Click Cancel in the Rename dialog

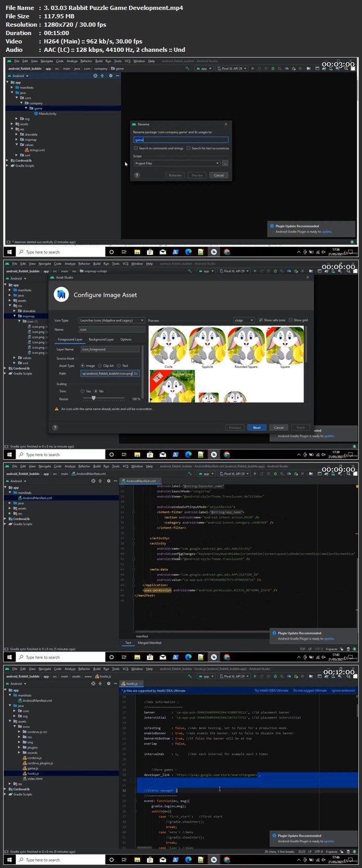(219, 175)
